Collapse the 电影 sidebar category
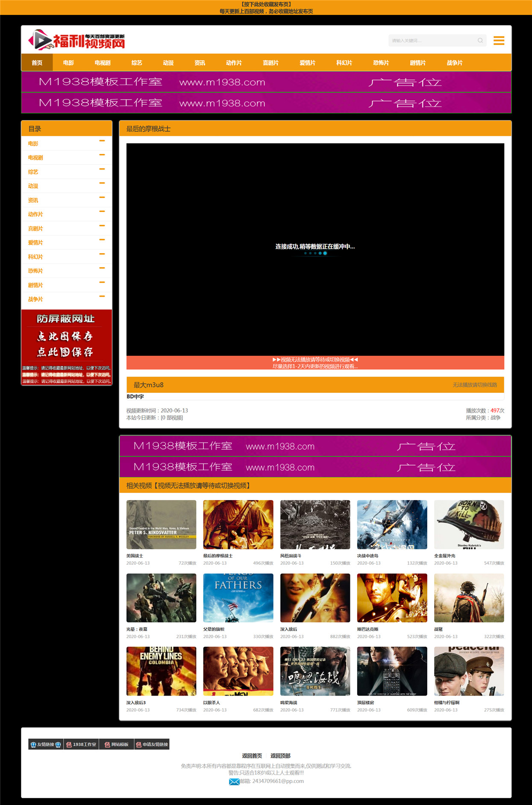Image resolution: width=532 pixels, height=805 pixels. pyautogui.click(x=102, y=141)
